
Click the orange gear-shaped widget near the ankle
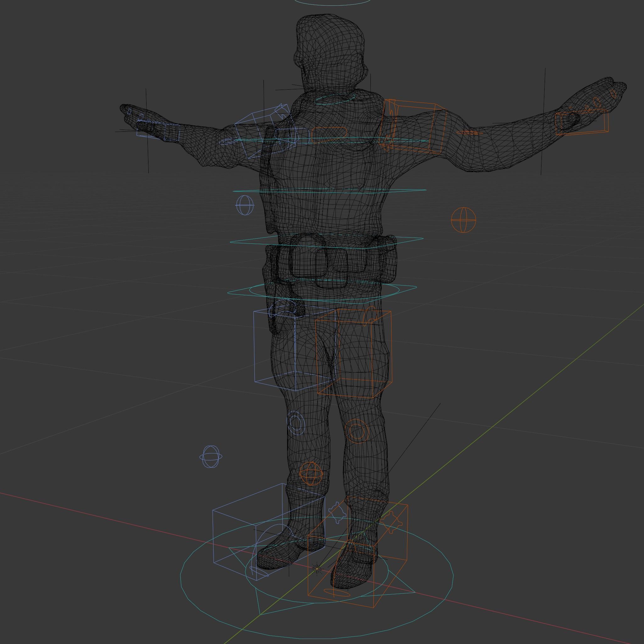click(391, 522)
